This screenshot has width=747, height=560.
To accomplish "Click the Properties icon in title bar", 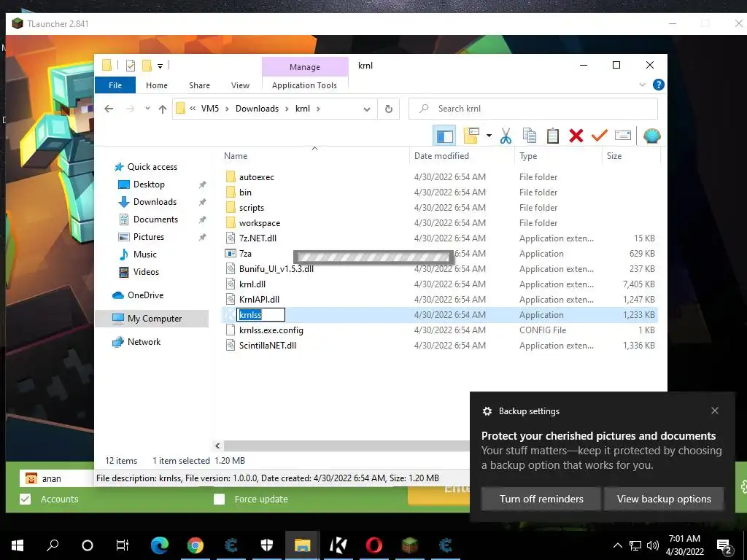I will 130,66.
